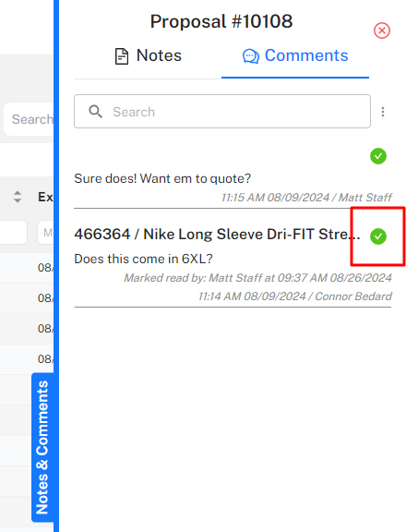Click the '11:15 AM 08/09/2024 / Matt Staff' timestamp

click(306, 197)
